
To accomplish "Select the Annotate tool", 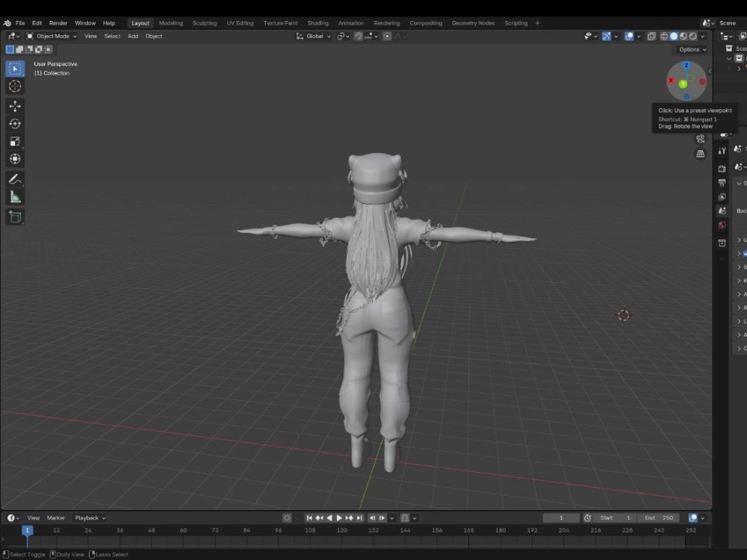I will click(x=15, y=179).
